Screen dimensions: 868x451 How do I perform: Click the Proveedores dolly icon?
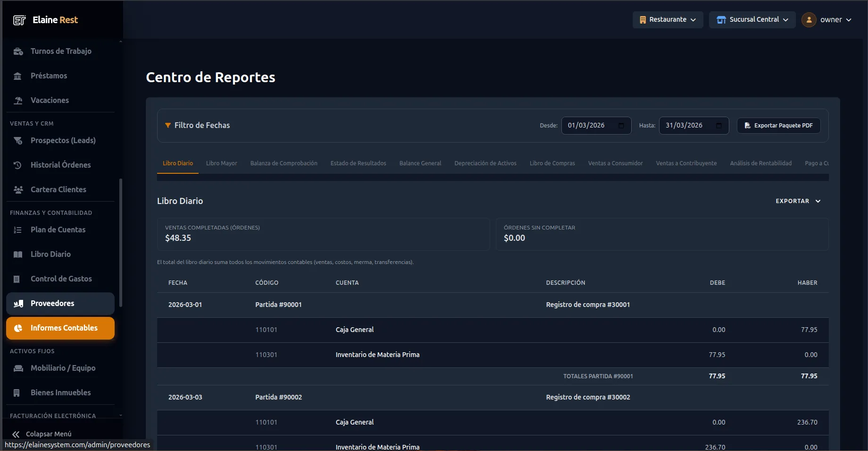(x=18, y=304)
